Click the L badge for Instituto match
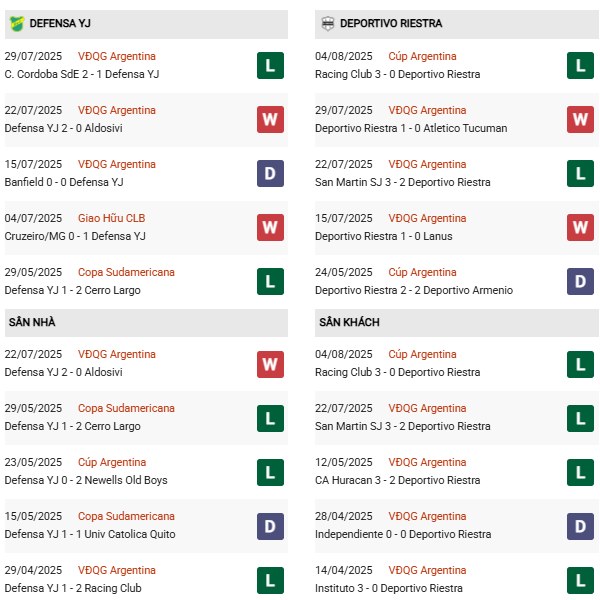600x600 pixels. 580,580
